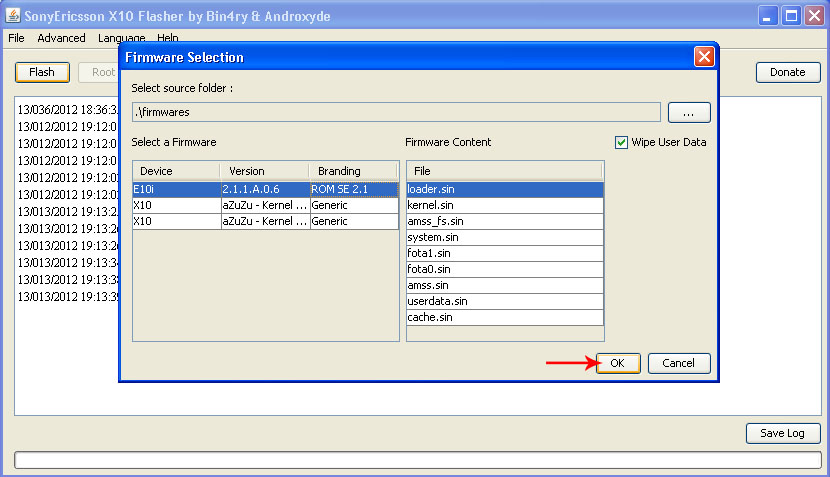Screen dimensions: 830x477
Task: Select the E10i firmware row
Action: tap(265, 189)
